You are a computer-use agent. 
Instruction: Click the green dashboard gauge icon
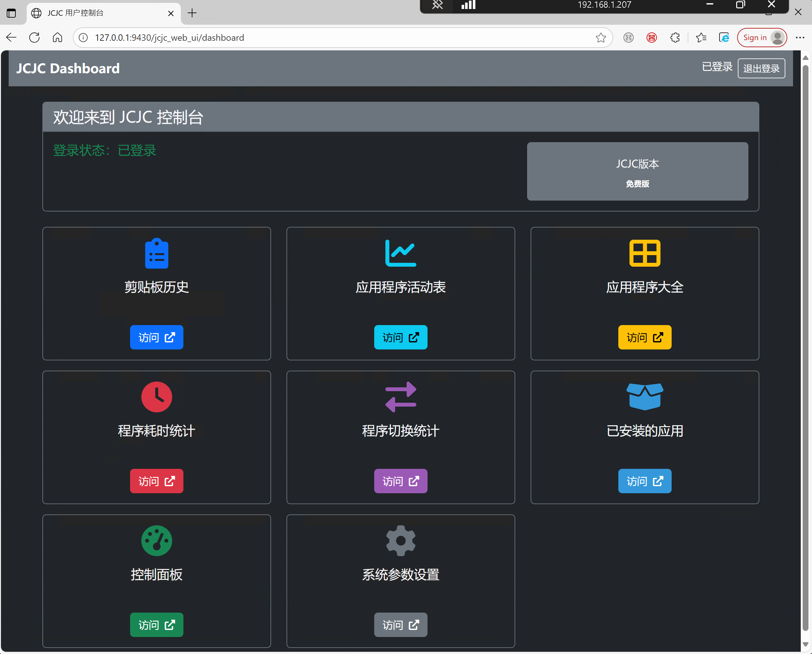coord(156,541)
